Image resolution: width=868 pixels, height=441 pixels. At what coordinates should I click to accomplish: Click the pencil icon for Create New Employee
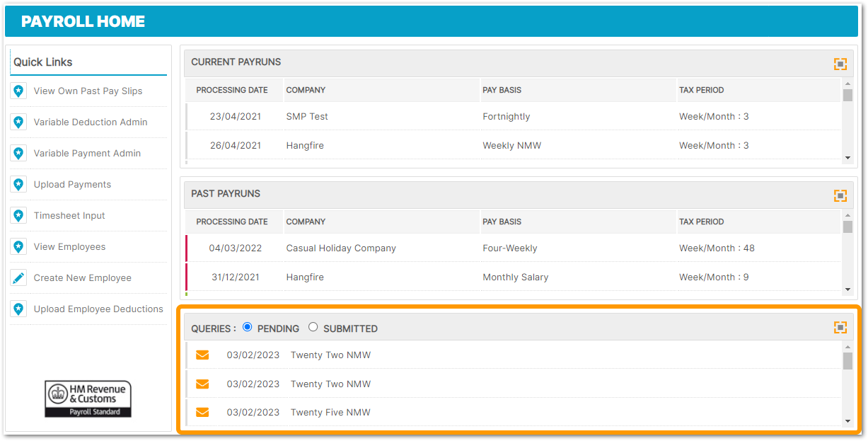[18, 277]
